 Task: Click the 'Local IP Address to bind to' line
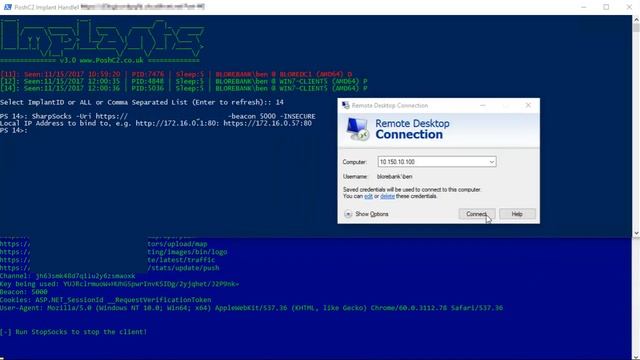[156, 123]
